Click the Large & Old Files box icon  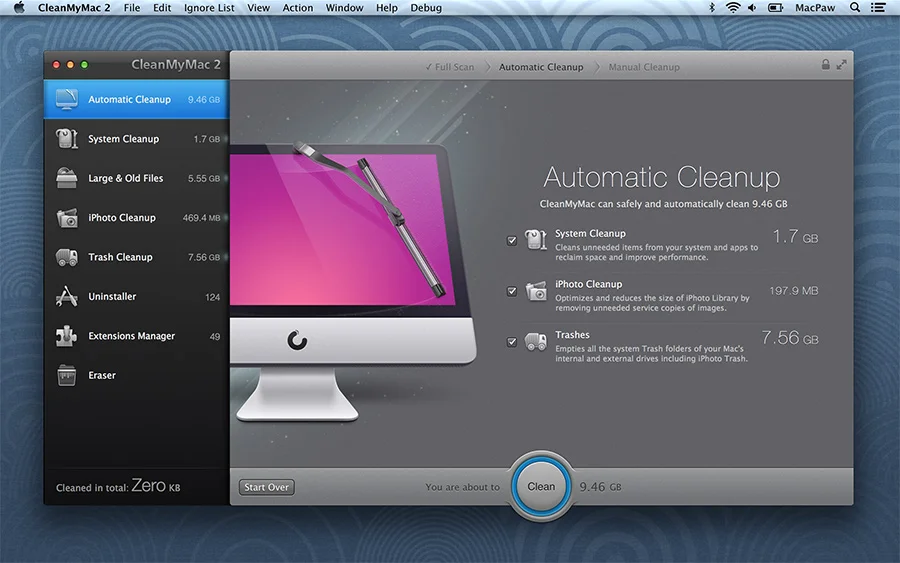[x=67, y=178]
